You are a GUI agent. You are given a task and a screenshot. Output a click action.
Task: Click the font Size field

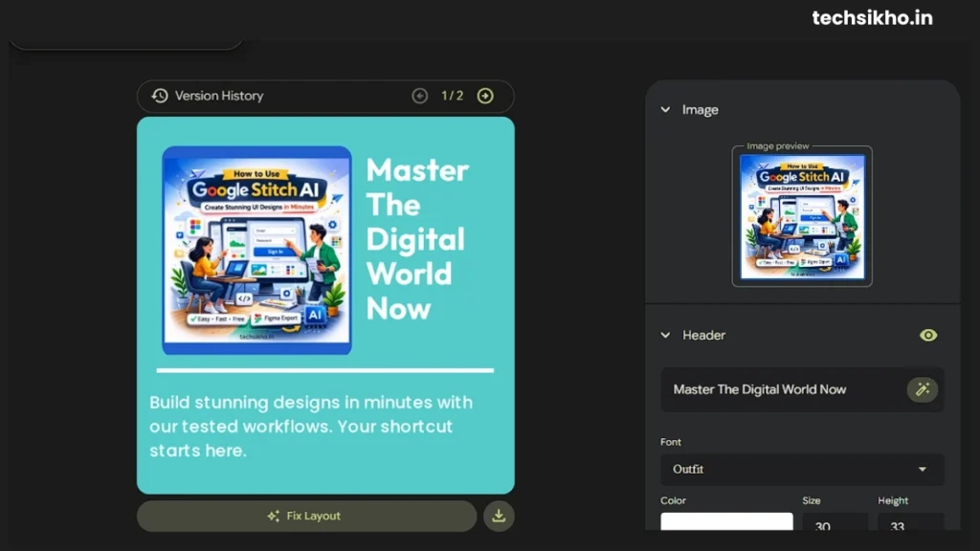pos(834,524)
